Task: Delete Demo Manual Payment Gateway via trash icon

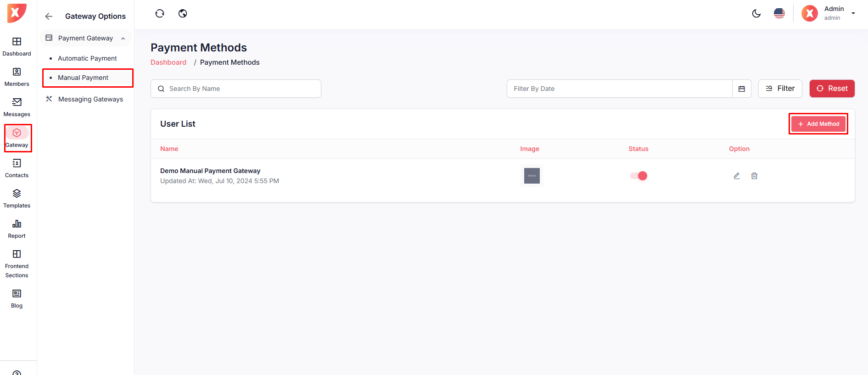Action: tap(754, 176)
